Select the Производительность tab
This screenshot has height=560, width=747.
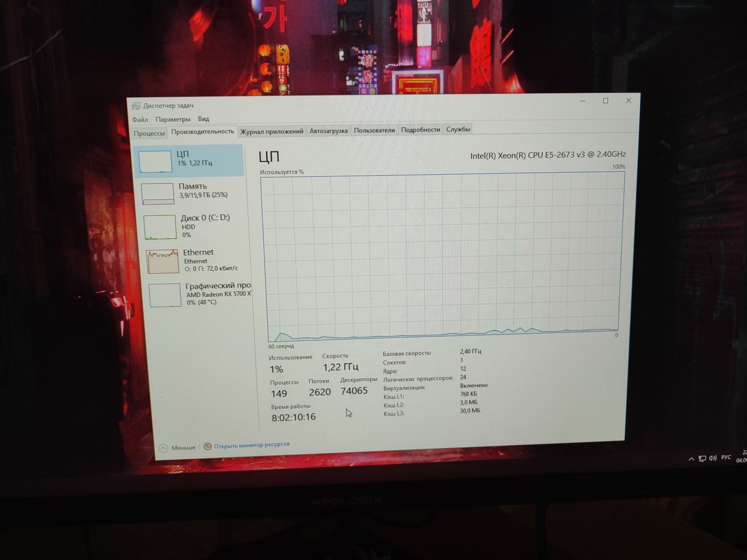coord(202,131)
